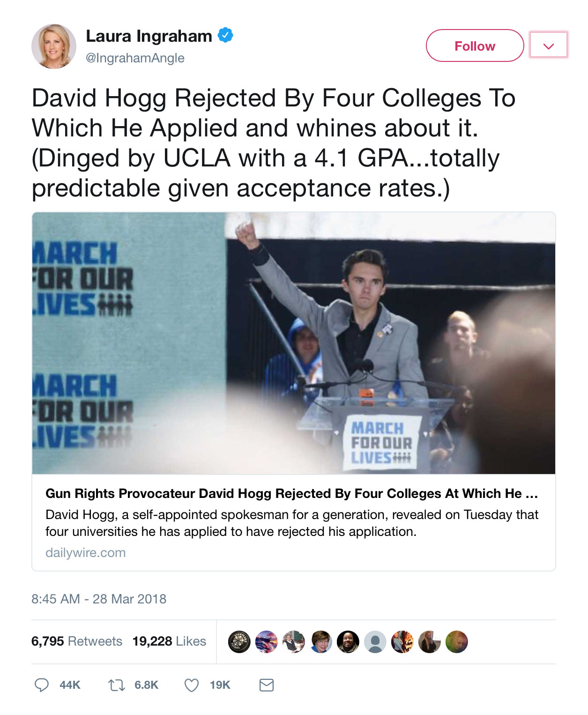Image resolution: width=588 pixels, height=715 pixels.
Task: Click the dailywire.com source link
Action: click(86, 553)
